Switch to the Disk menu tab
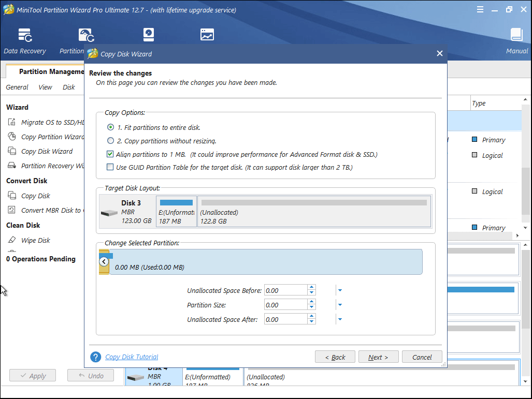This screenshot has width=532, height=399. click(x=68, y=87)
